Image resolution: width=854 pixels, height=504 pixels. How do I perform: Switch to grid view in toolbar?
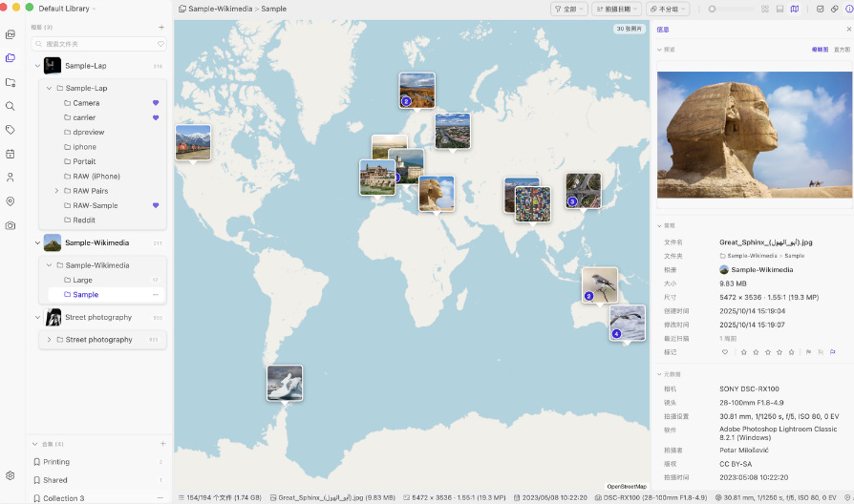(x=764, y=9)
